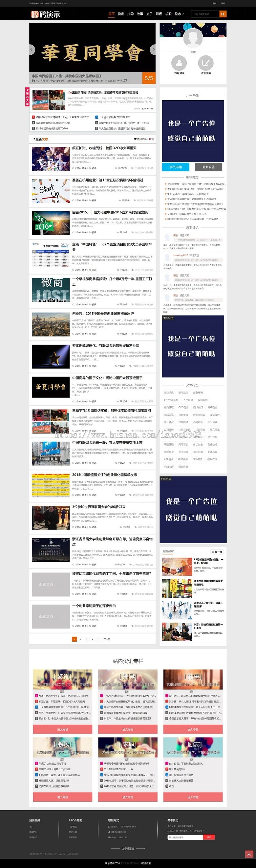
Task: Open pagination page 2
Action: point(81,639)
